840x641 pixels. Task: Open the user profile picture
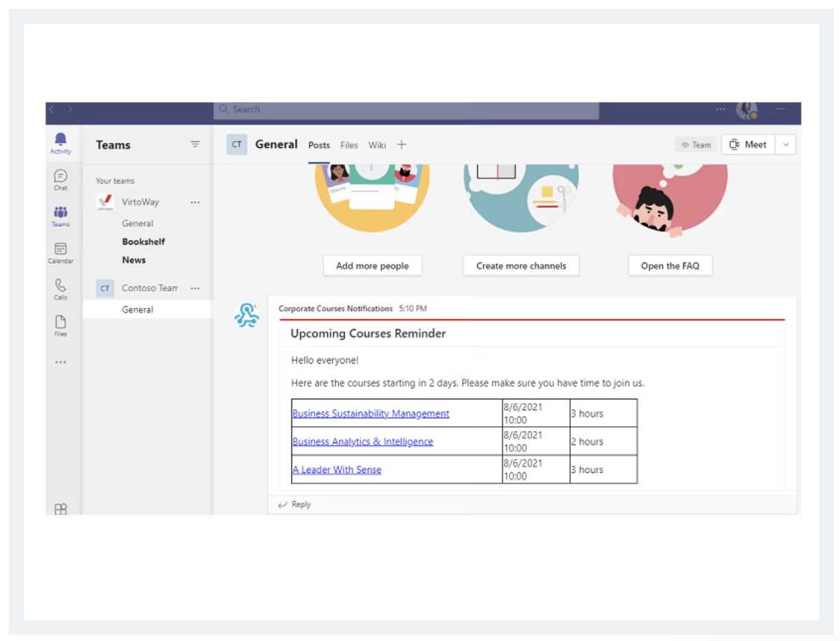point(747,110)
